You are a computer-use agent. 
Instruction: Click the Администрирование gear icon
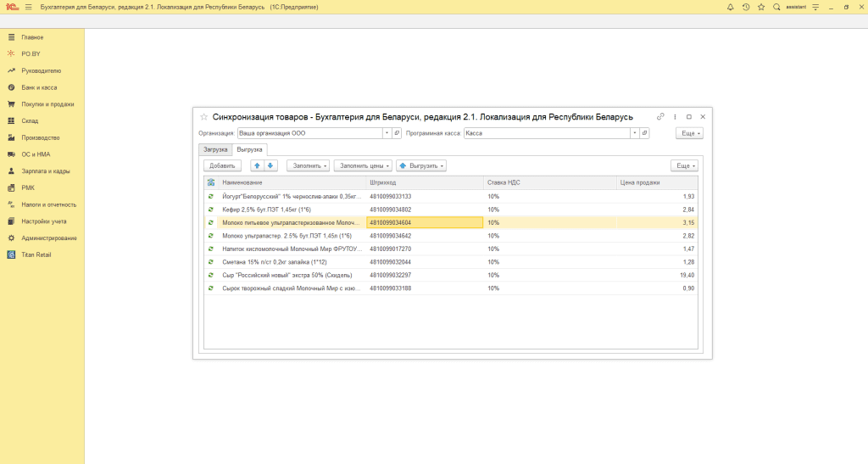tap(11, 238)
